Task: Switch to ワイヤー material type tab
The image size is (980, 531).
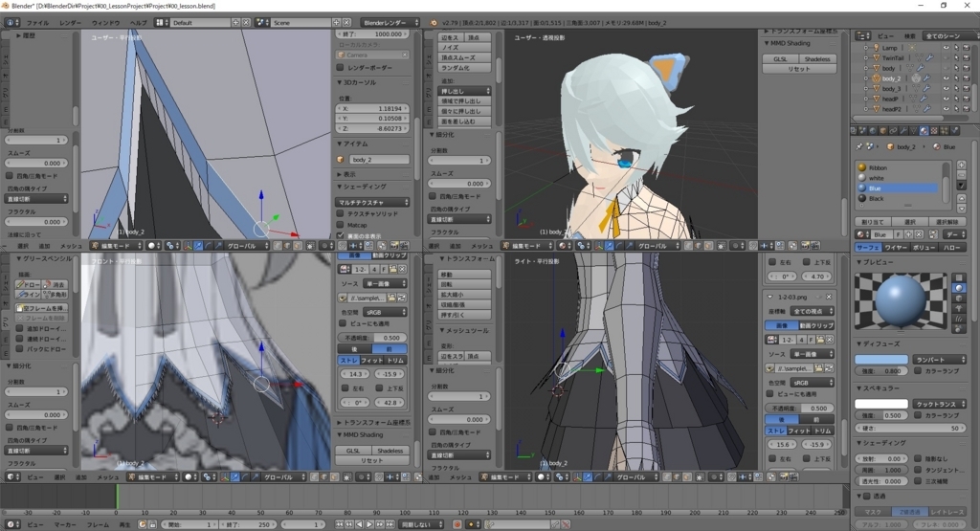Action: (x=896, y=248)
